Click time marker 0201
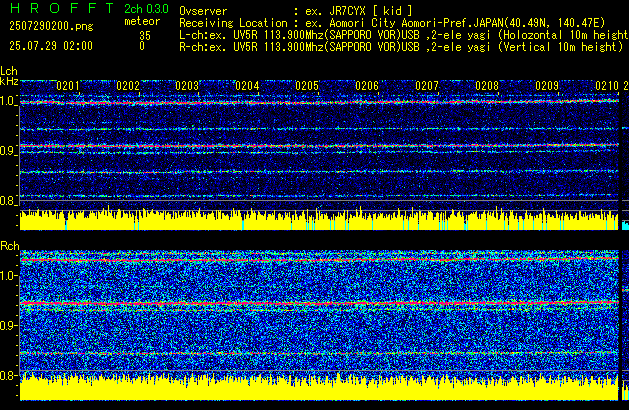Image resolution: width=629 pixels, height=410 pixels. pos(68,86)
